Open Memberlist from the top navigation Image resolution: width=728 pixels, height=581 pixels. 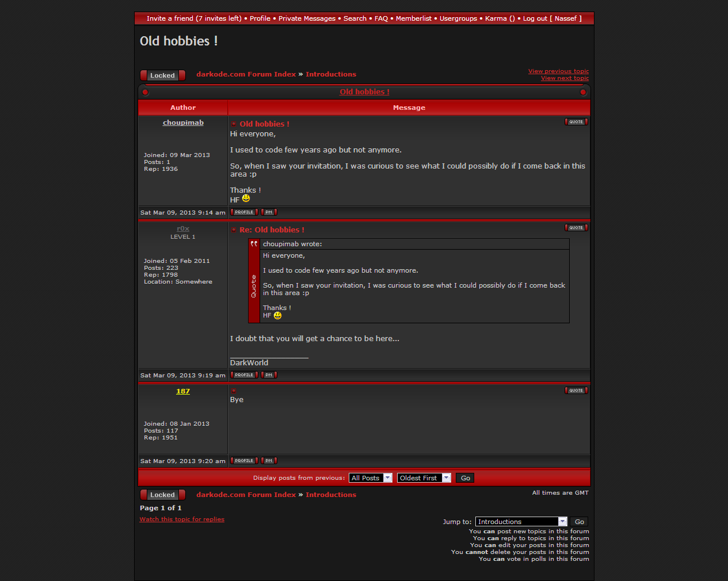[413, 18]
